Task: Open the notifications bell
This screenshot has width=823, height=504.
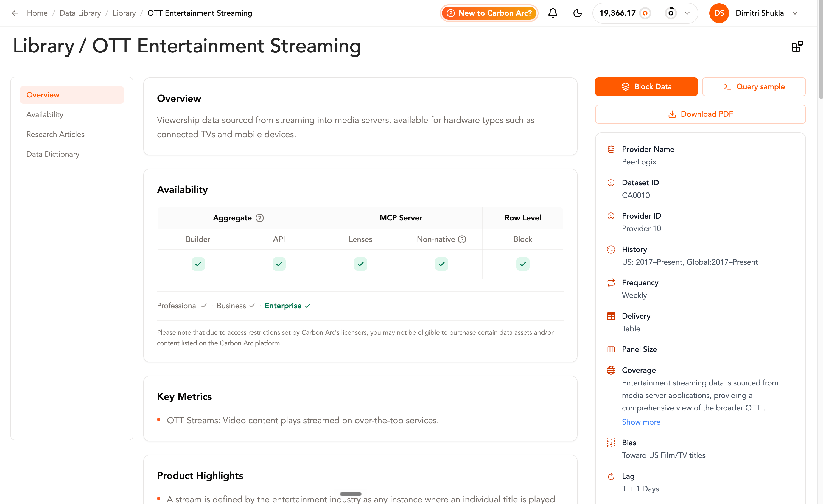Action: pyautogui.click(x=553, y=13)
